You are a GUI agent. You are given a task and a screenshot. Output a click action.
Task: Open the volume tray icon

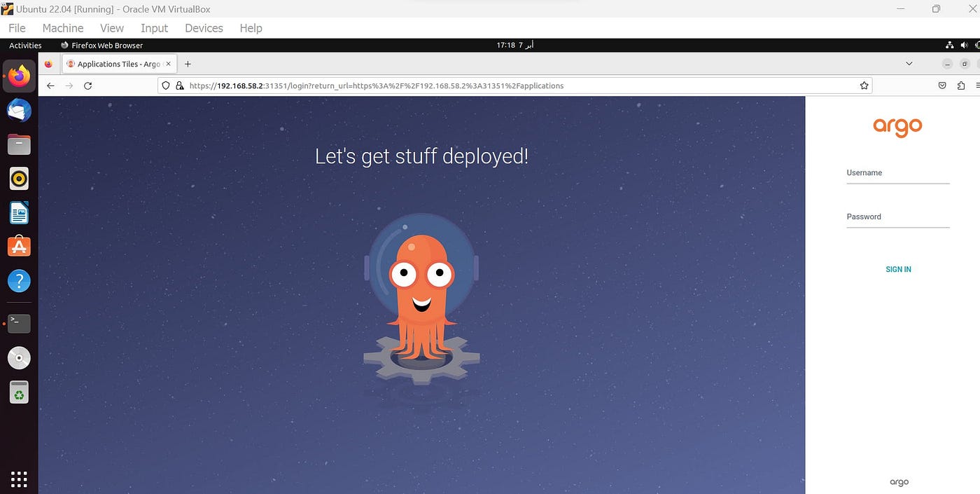click(x=964, y=46)
